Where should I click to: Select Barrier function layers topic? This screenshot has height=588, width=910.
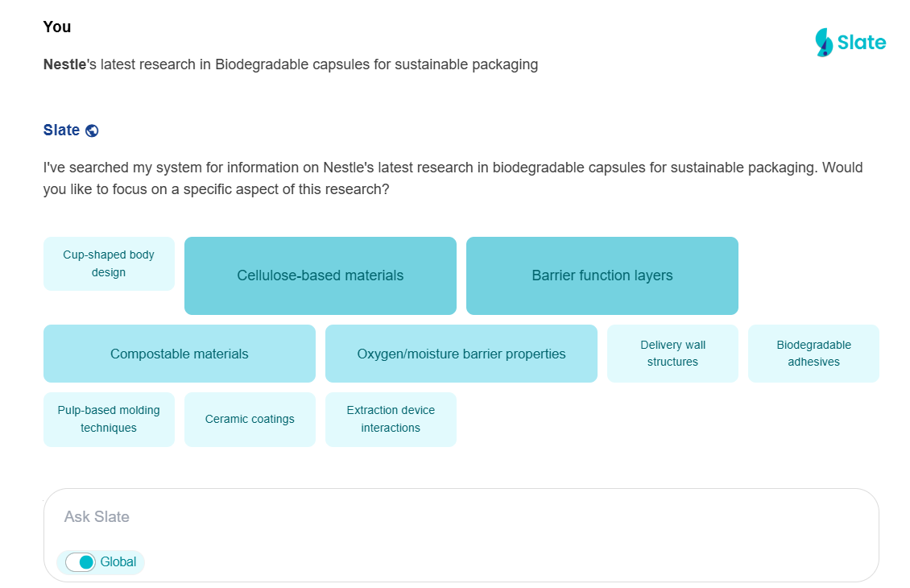pyautogui.click(x=602, y=275)
